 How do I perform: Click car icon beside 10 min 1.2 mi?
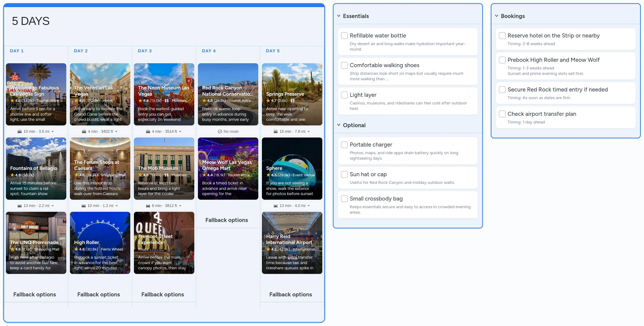pyautogui.click(x=84, y=206)
